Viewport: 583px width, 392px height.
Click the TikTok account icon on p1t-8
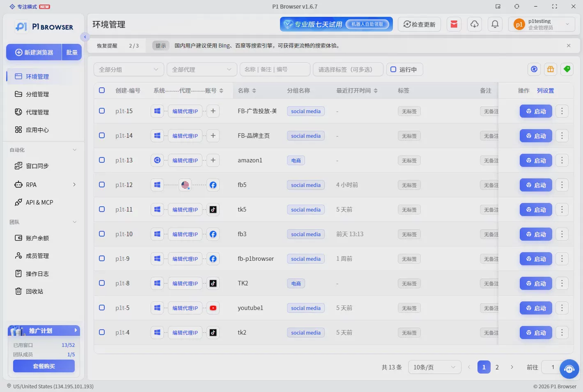pyautogui.click(x=213, y=283)
